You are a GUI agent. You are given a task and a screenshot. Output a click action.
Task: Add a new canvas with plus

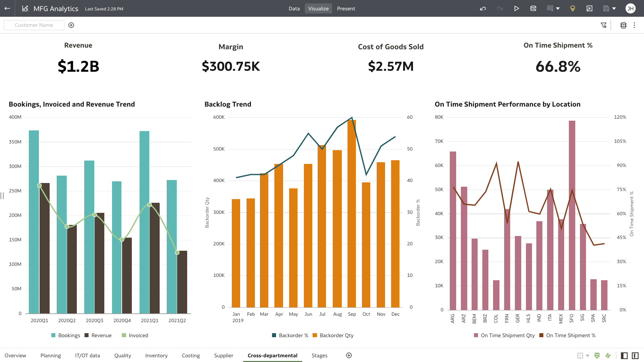[x=349, y=355]
